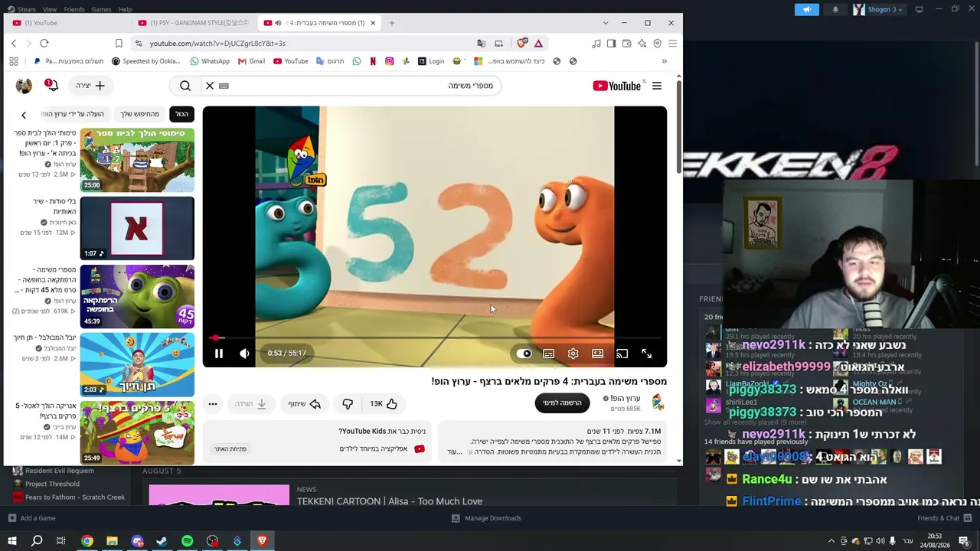Click Add a Game in Steam
This screenshot has width=980, height=551.
31,518
